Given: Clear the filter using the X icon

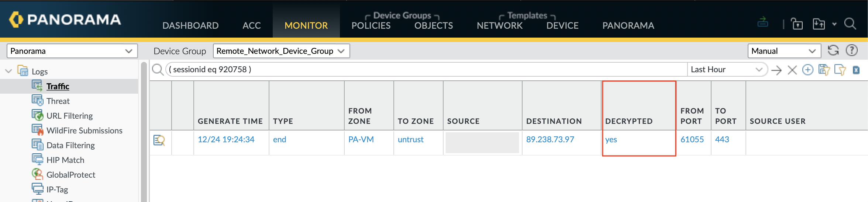Looking at the screenshot, I should coord(792,70).
